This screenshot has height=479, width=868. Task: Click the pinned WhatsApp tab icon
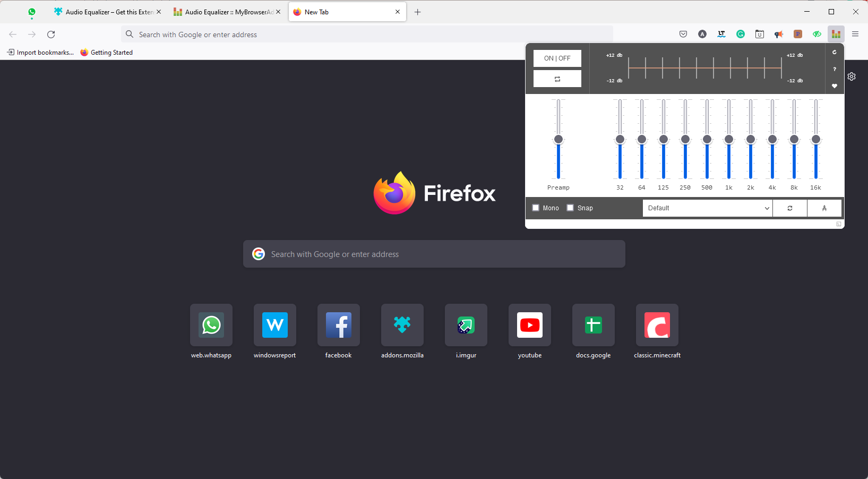[32, 12]
